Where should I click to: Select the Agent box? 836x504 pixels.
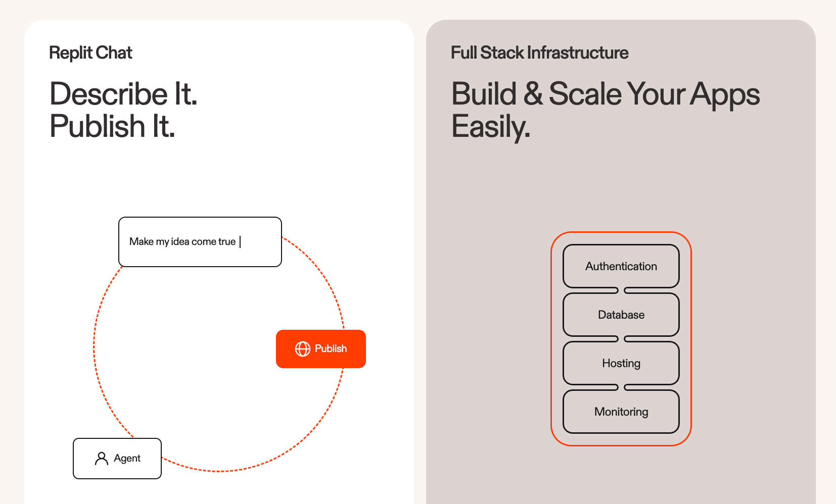(117, 459)
